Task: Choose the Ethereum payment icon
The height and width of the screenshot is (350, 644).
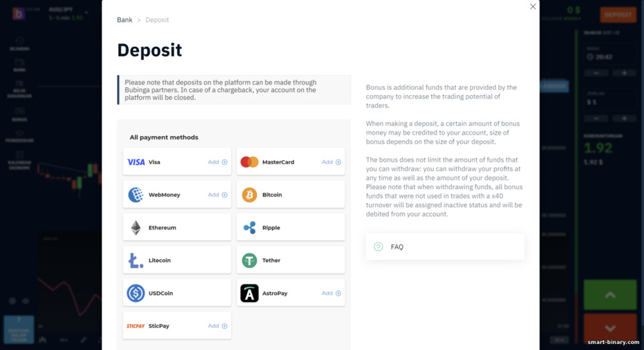Action: tap(136, 228)
